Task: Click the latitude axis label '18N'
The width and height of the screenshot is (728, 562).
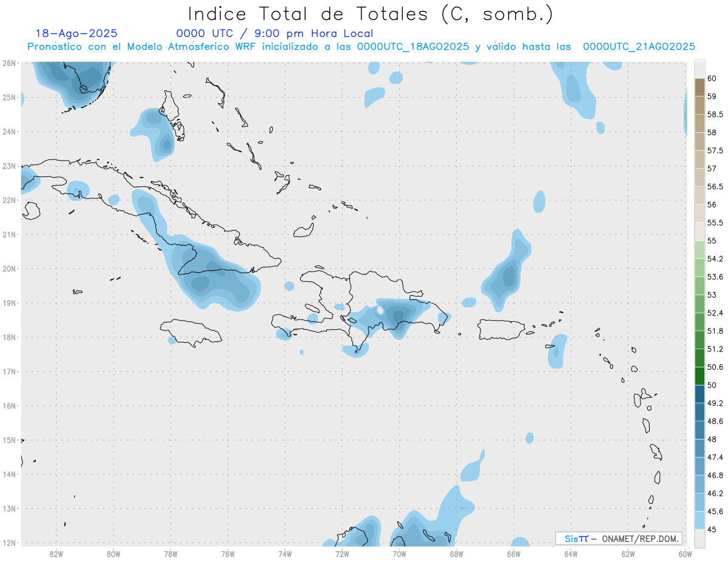Action: pos(9,337)
